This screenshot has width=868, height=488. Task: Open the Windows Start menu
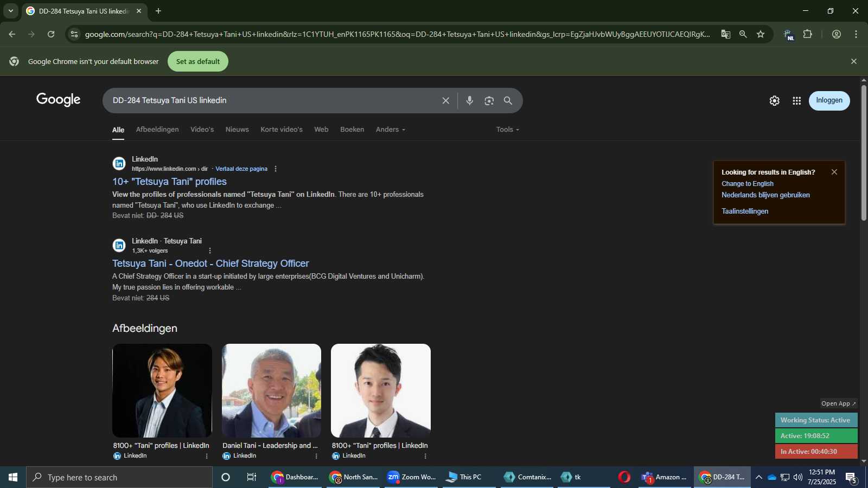[x=13, y=477]
